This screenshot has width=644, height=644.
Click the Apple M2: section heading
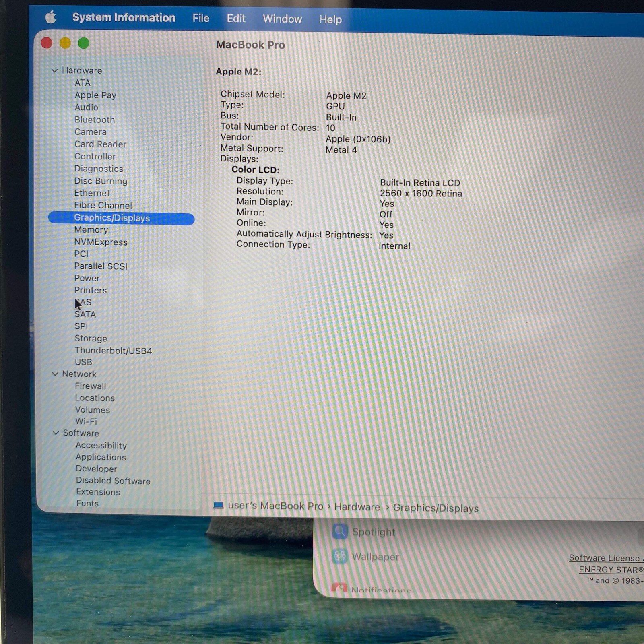tap(239, 72)
